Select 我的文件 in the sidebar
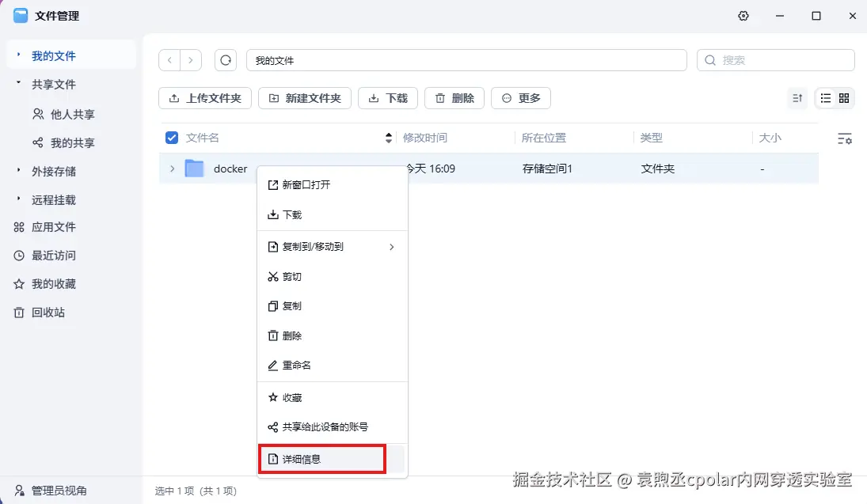Viewport: 867px width, 504px height. coord(54,56)
